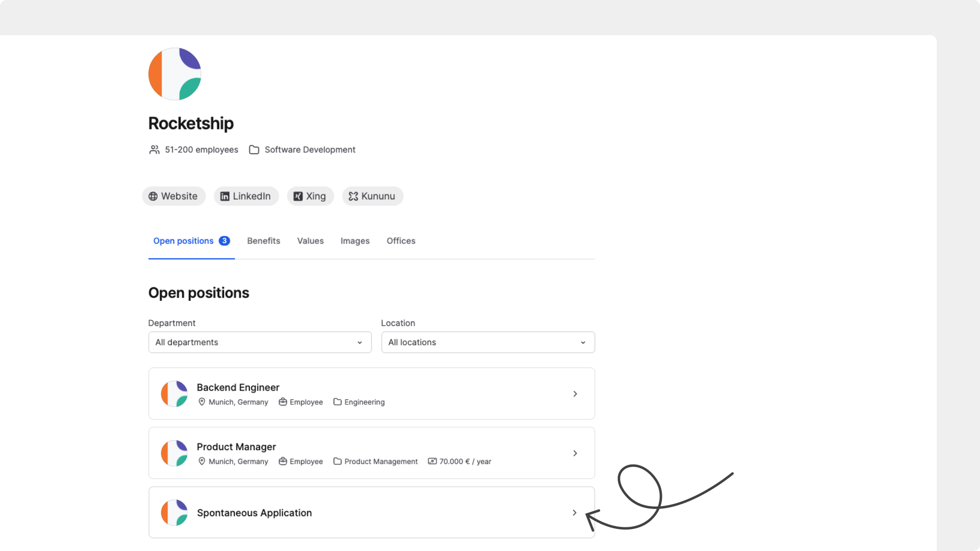
Task: Click the chevron on Product Manager row
Action: (575, 453)
